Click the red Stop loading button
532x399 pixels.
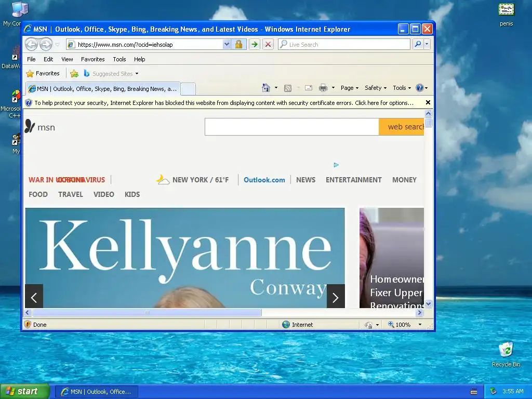point(268,44)
